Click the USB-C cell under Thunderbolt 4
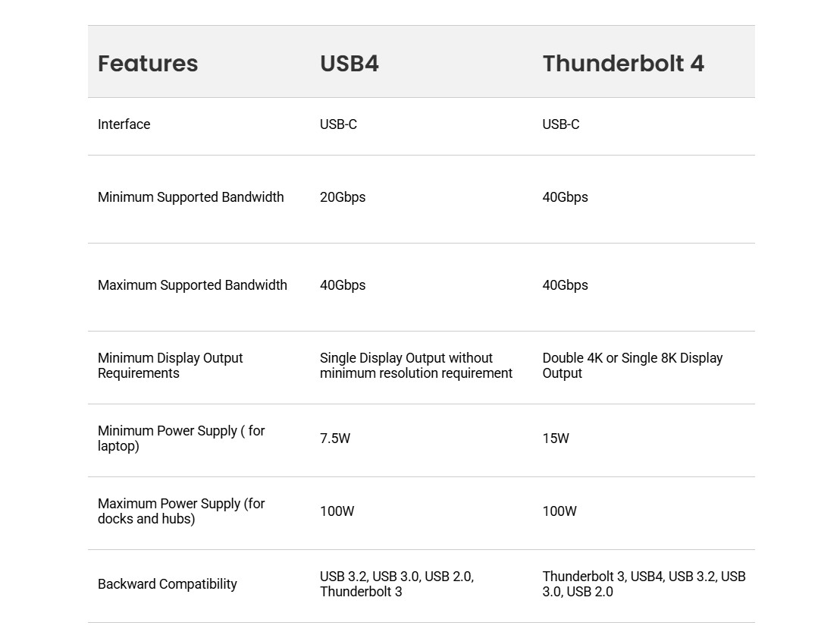This screenshot has height=635, width=840. tap(561, 124)
